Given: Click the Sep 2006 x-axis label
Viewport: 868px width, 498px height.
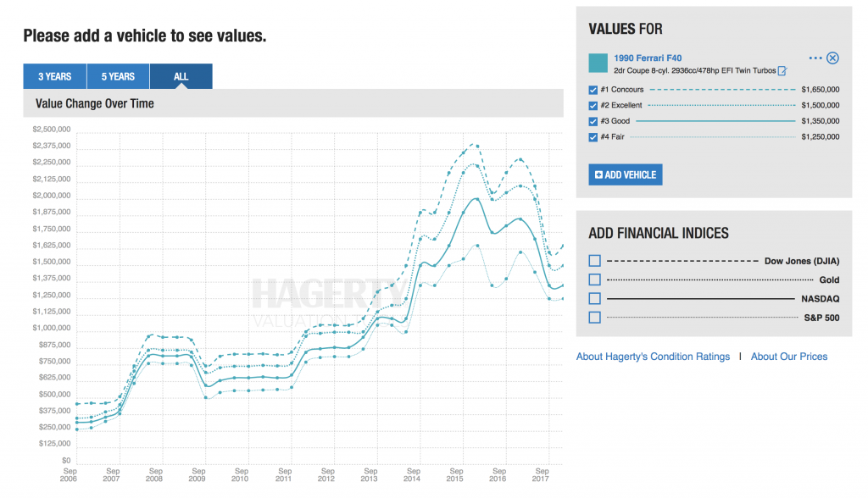Looking at the screenshot, I should click(70, 475).
